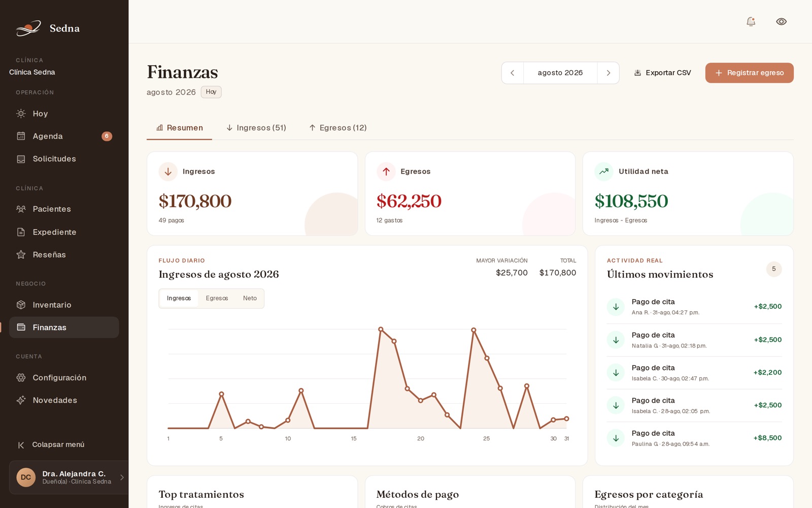Open Solicitudes in the sidebar
This screenshot has height=508, width=812.
pyautogui.click(x=64, y=159)
